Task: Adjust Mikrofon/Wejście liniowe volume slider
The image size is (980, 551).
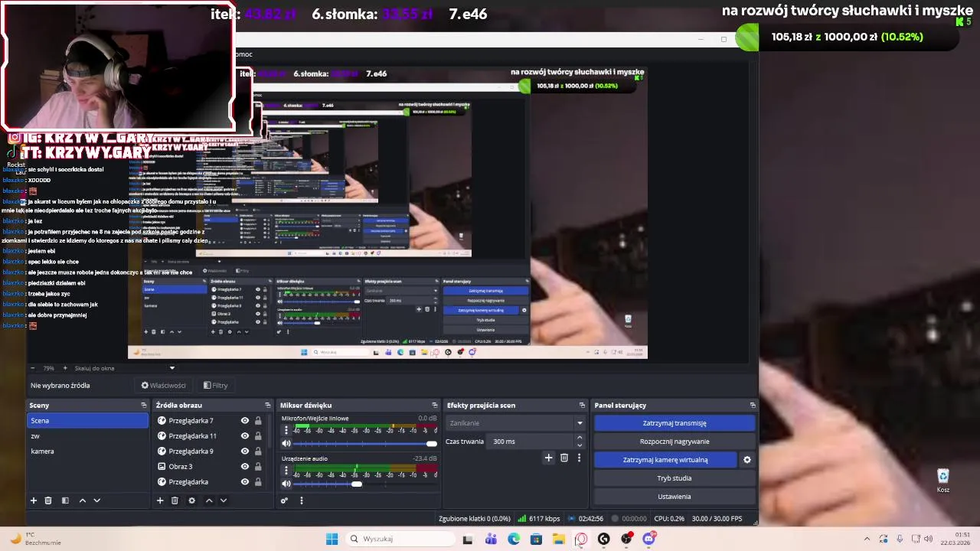Action: click(x=365, y=444)
